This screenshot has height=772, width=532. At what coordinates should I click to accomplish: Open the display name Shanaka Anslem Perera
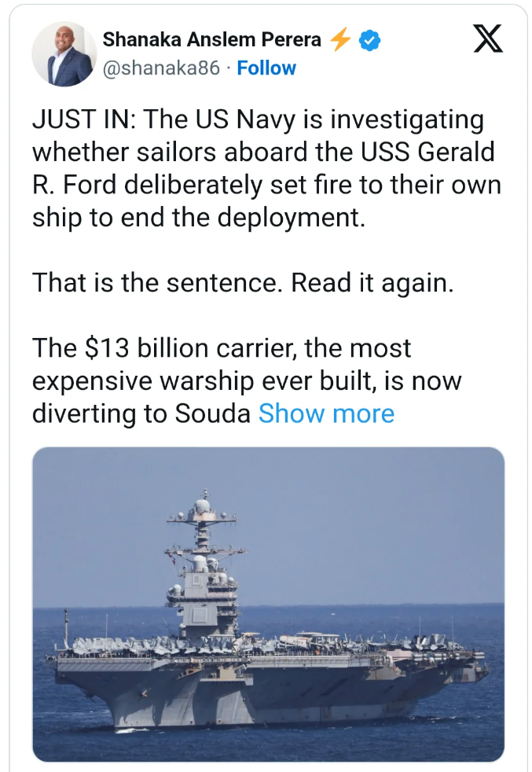[x=212, y=39]
